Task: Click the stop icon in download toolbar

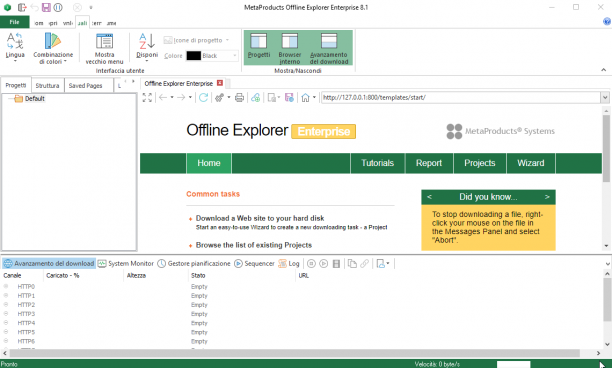Action: click(311, 264)
